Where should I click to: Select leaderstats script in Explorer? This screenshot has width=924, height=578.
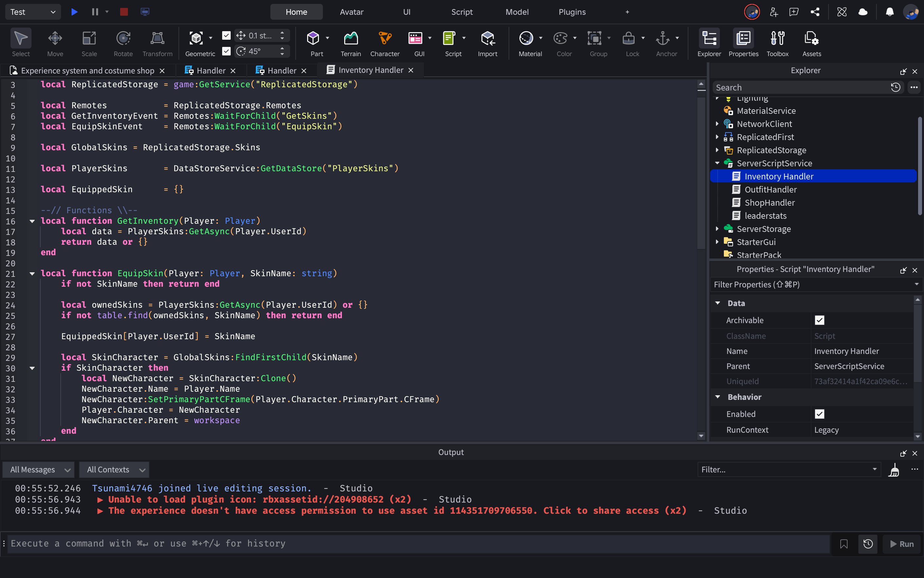click(765, 216)
